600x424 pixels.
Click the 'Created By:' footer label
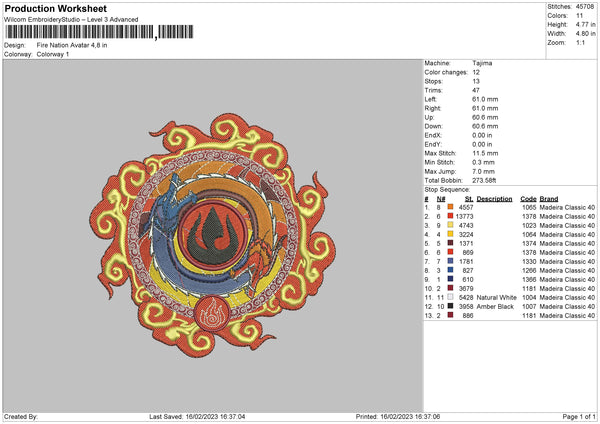pos(21,416)
